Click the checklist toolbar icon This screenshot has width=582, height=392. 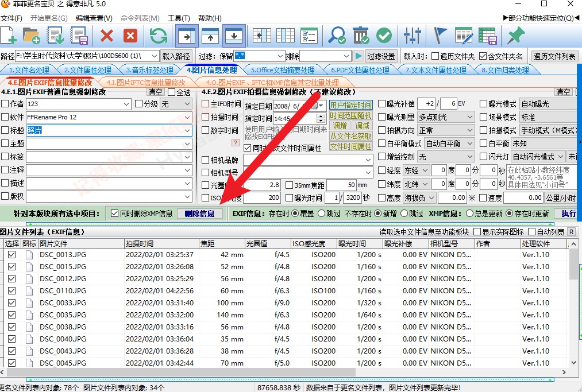pos(309,36)
